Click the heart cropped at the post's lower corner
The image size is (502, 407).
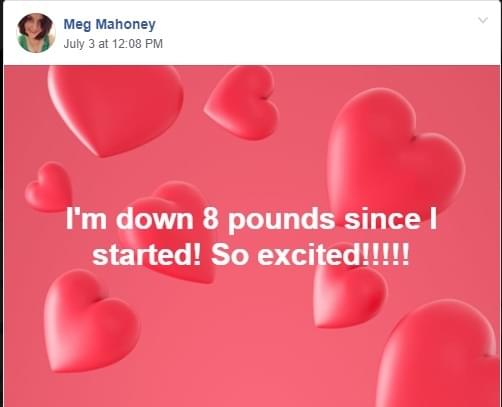point(438,353)
